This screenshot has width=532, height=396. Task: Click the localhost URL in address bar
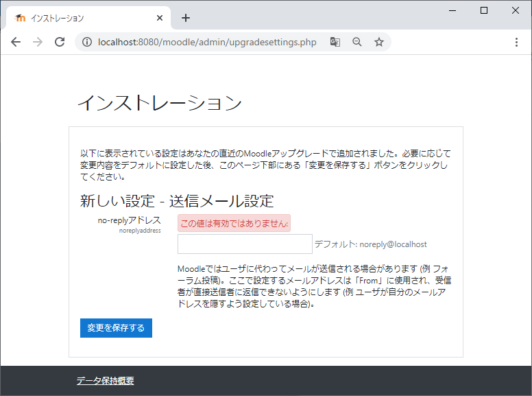(x=207, y=42)
